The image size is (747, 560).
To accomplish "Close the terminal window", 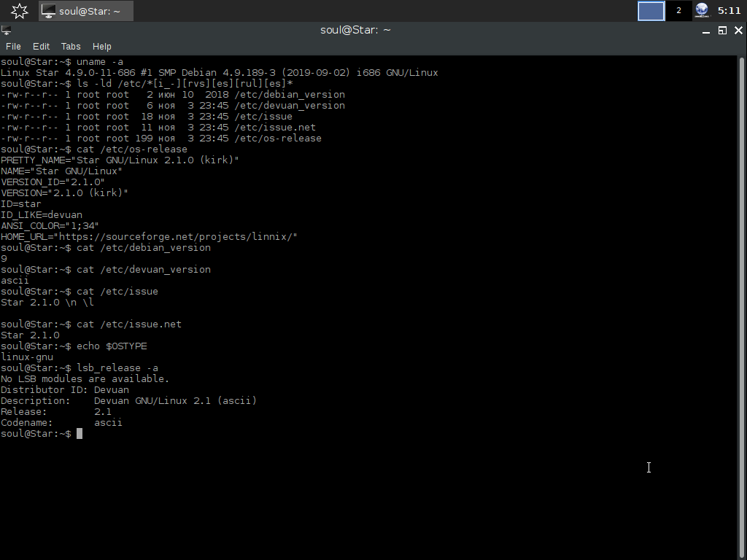I will [x=738, y=31].
